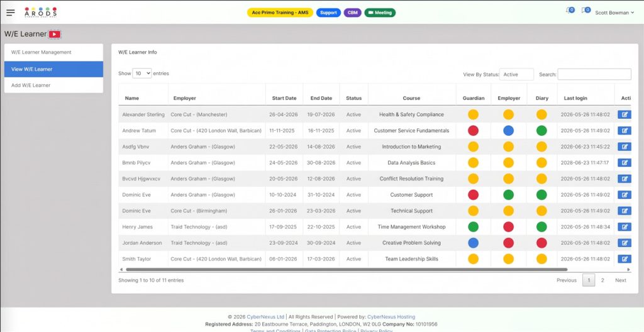The width and height of the screenshot is (644, 332).
Task: Sort table by Course column
Action: (411, 98)
